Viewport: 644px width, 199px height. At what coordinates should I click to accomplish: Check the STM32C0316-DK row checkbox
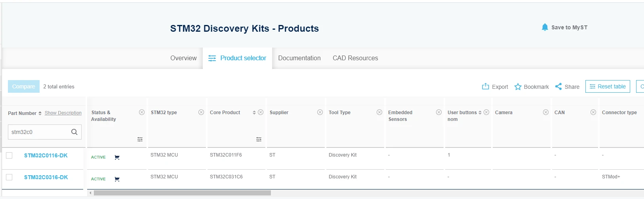point(9,177)
